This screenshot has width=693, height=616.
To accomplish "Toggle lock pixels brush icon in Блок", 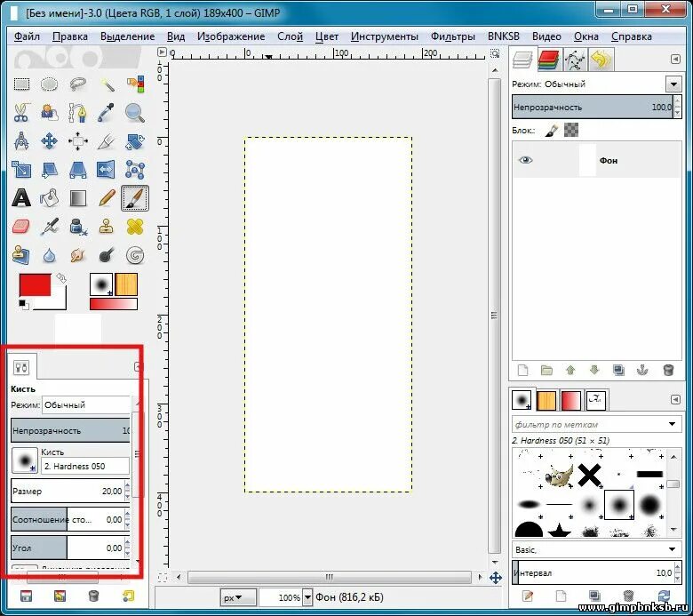I will pyautogui.click(x=551, y=131).
